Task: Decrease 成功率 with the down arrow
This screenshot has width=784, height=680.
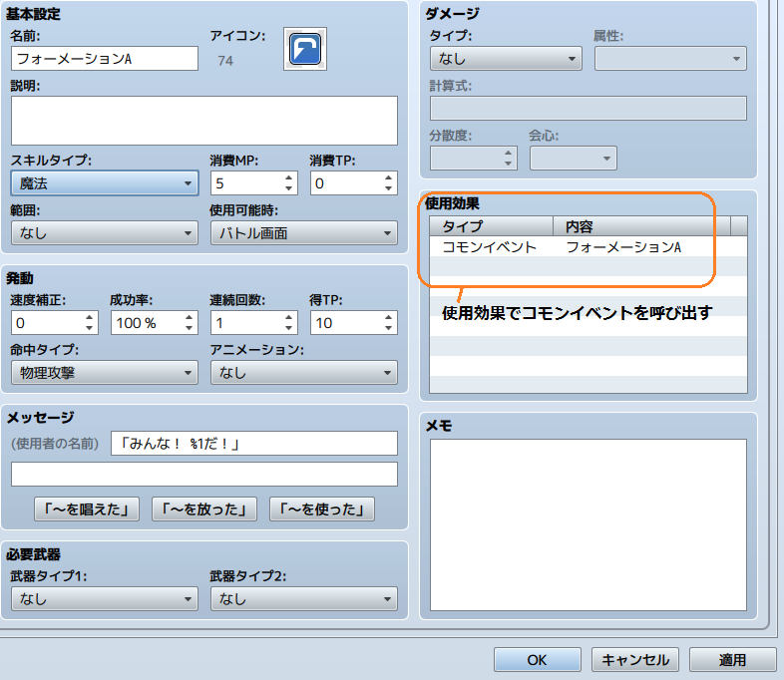Action: [189, 328]
